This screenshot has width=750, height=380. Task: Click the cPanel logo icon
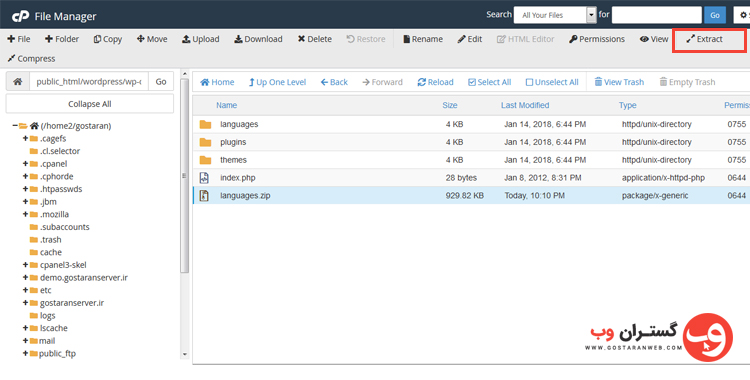click(x=21, y=16)
